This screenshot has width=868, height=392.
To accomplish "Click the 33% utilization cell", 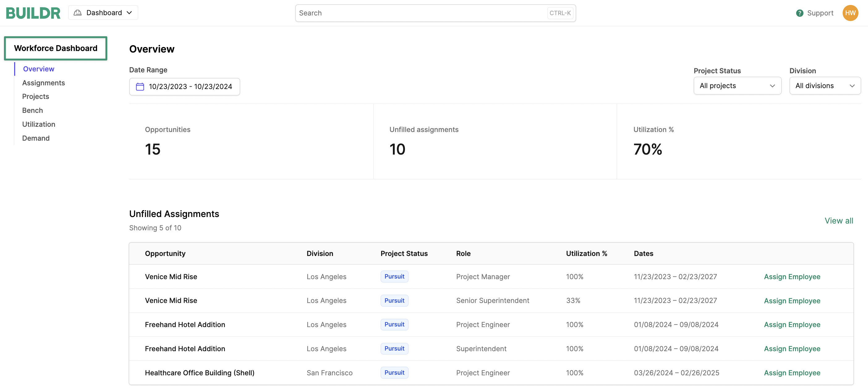I will [x=573, y=300].
